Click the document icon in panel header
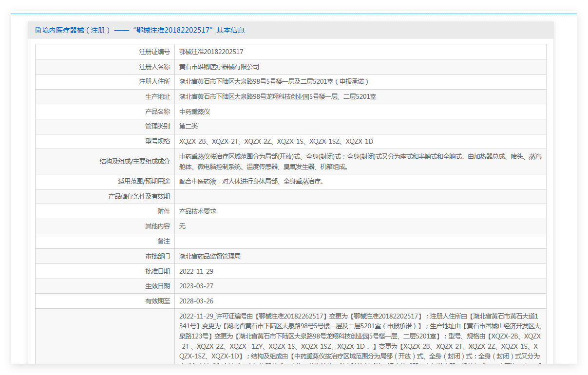The image size is (588, 375). [38, 30]
